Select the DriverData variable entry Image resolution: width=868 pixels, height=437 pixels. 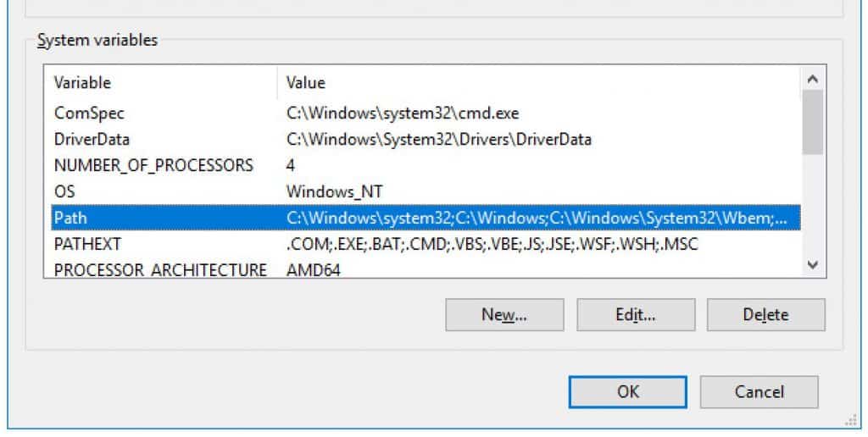pos(426,140)
